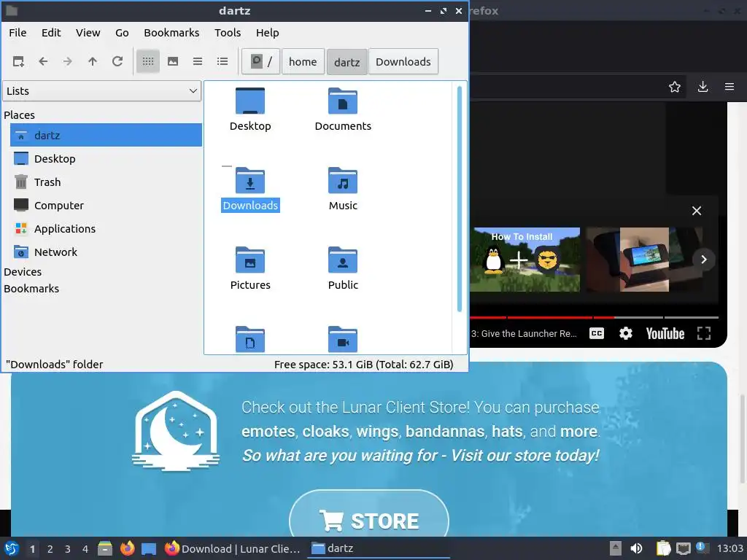
Task: Bookmark page with Firefox star icon
Action: [675, 87]
